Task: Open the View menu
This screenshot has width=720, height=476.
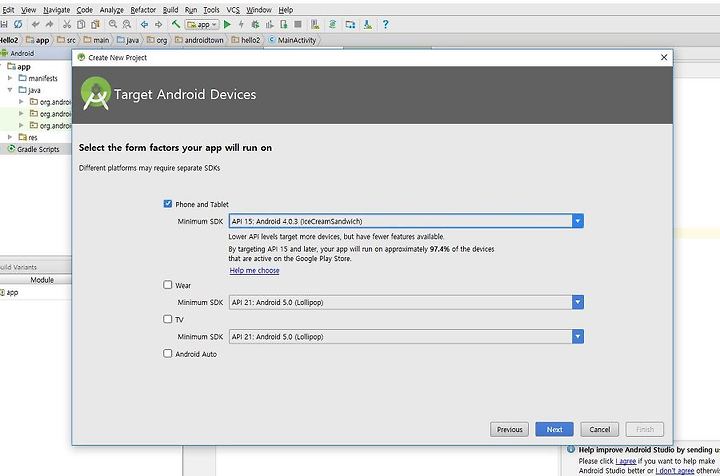Action: 28,10
